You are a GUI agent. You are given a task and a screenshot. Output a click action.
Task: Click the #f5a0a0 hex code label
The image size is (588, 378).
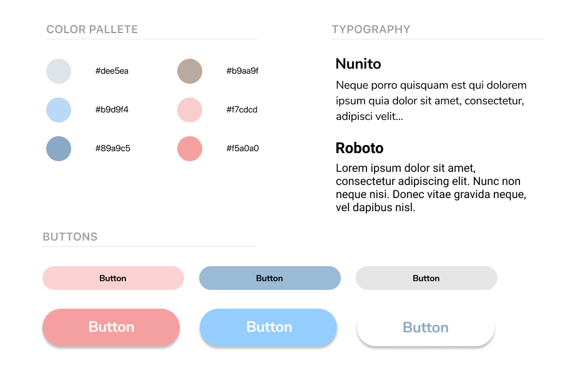[243, 148]
